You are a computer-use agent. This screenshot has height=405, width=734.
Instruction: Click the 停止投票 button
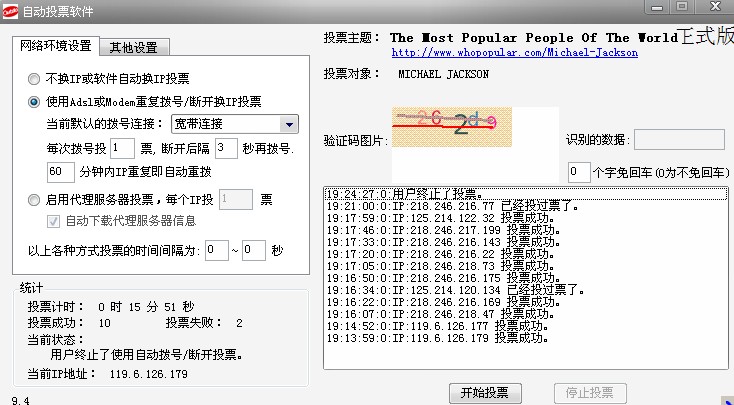(x=590, y=392)
